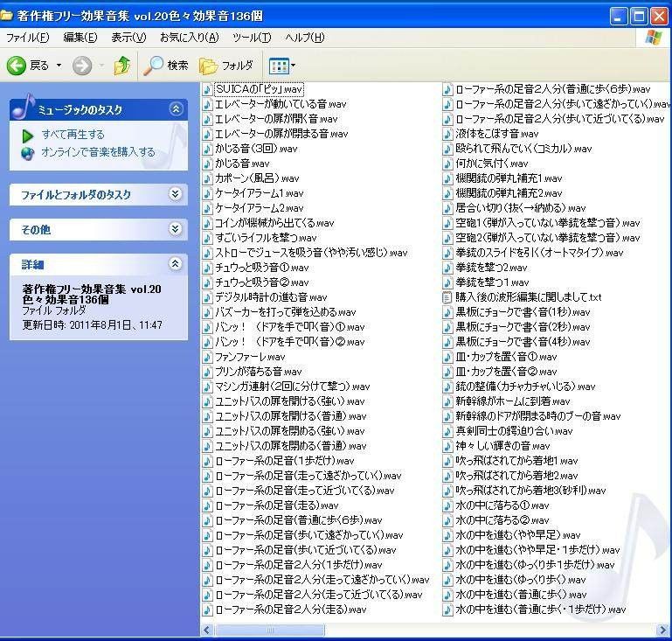Image resolution: width=672 pixels, height=641 pixels.
Task: Click the オンラインで音楽を購入する link
Action: (x=98, y=152)
